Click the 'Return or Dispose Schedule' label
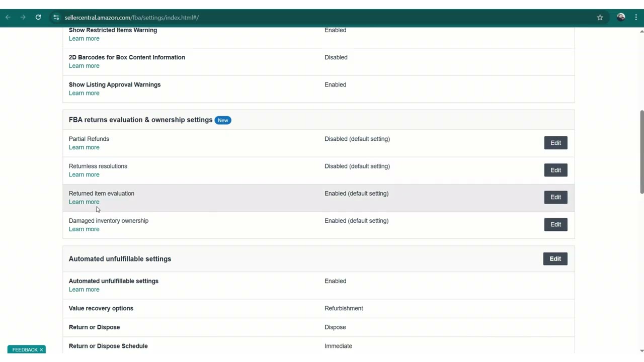644x362 pixels. point(108,346)
